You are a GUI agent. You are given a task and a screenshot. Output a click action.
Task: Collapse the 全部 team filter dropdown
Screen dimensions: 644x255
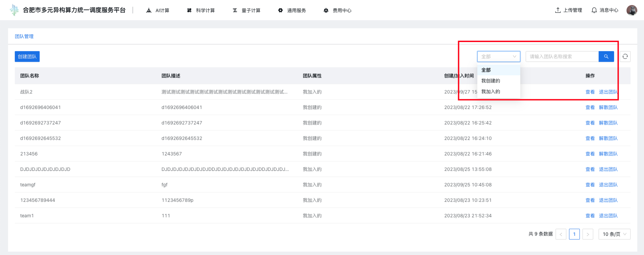point(498,57)
